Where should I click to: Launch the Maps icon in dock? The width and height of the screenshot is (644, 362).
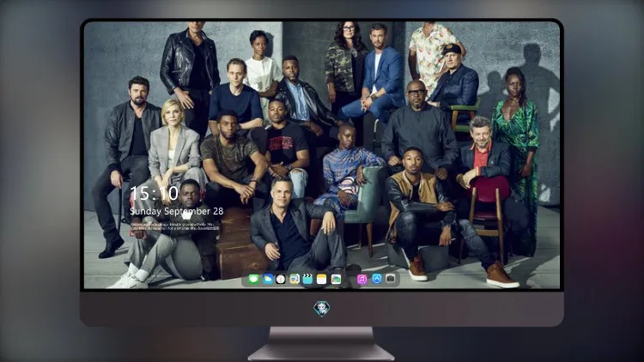295,279
